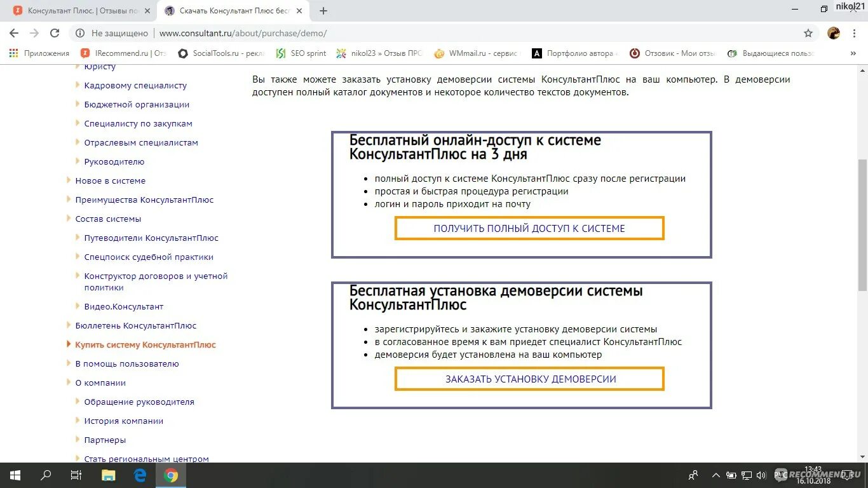Screen dimensions: 868x488
Task: Open the volume speaker tray icon
Action: [761, 475]
